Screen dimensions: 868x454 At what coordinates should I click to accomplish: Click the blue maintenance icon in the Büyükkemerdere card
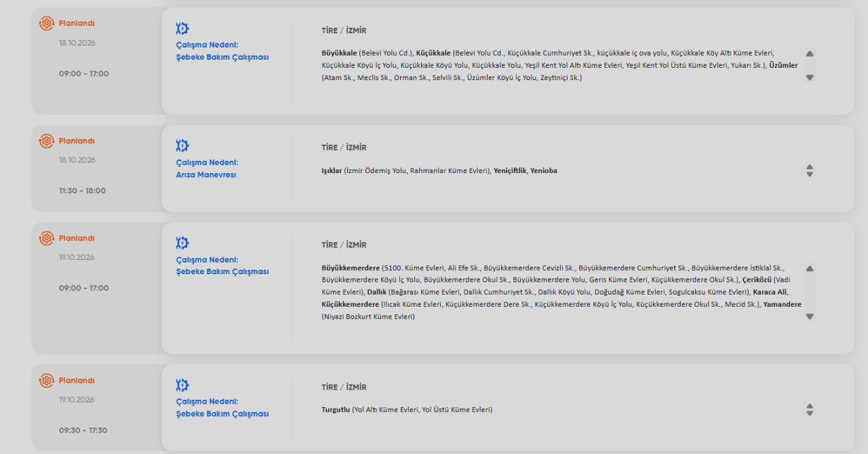pyautogui.click(x=182, y=243)
